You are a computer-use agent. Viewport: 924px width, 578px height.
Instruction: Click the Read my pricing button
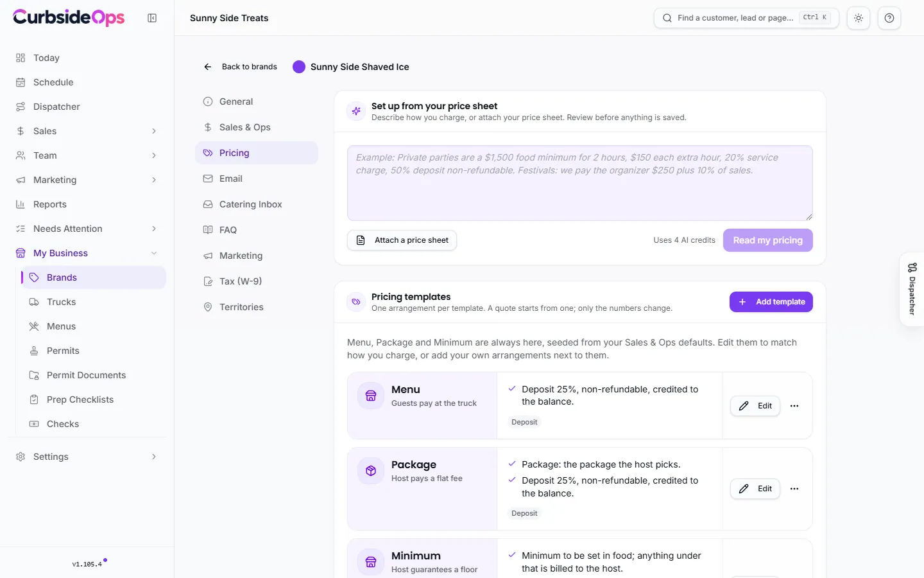click(768, 240)
